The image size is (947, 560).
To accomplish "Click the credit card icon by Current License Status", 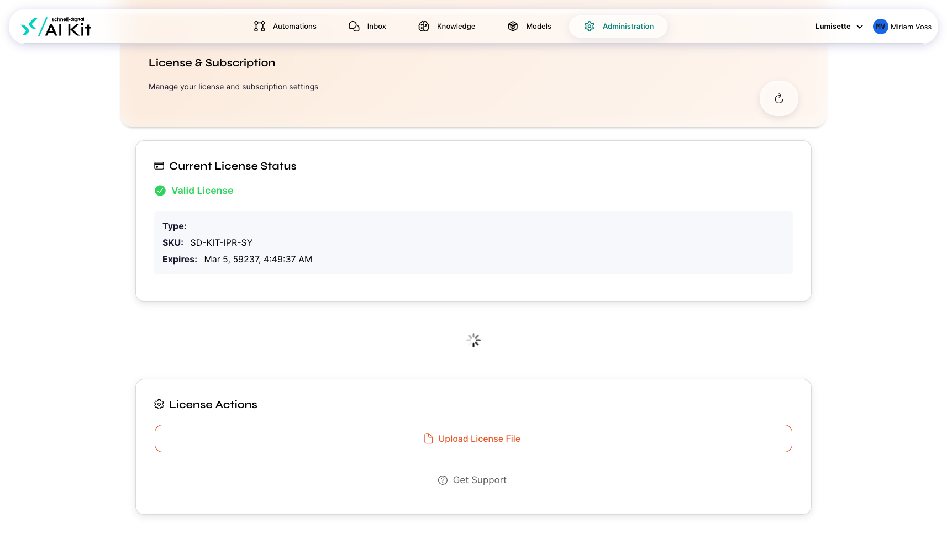I will tap(159, 166).
